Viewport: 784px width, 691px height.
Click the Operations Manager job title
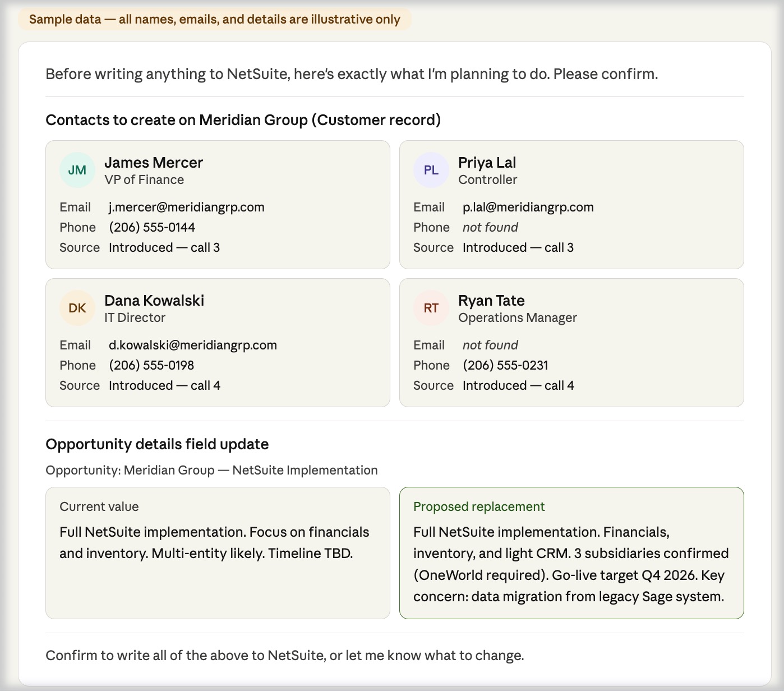tap(517, 317)
